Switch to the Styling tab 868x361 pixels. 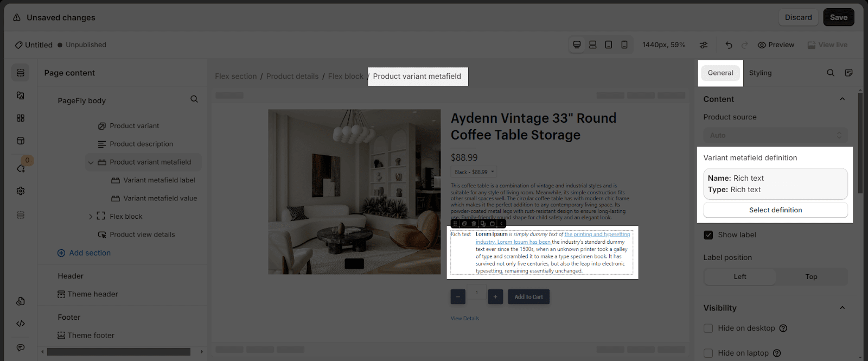(760, 73)
